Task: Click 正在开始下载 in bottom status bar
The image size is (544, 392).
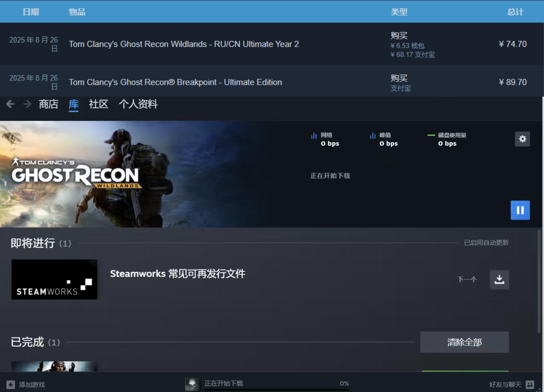Action: pyautogui.click(x=224, y=383)
